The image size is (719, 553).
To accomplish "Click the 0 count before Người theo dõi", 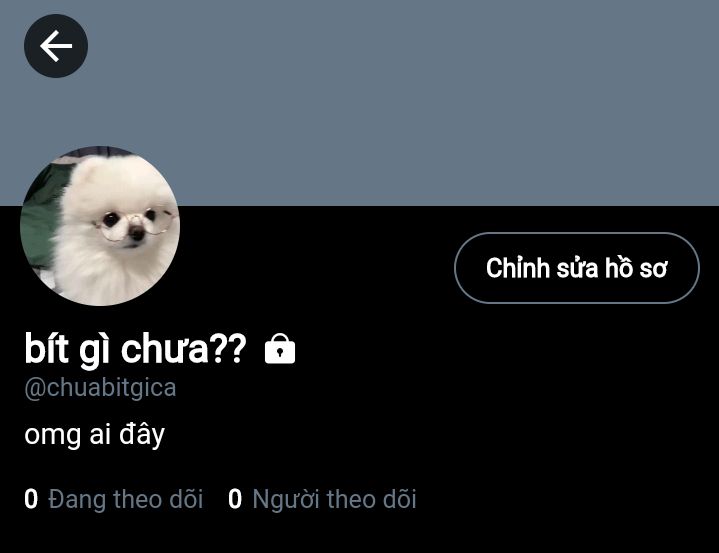I will tap(235, 499).
